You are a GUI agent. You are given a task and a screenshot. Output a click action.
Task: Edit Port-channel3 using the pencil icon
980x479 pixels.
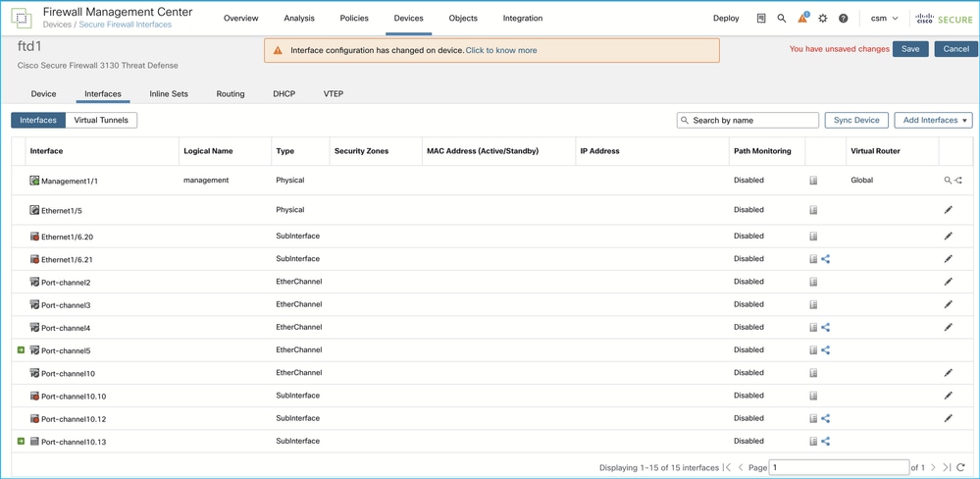[949, 304]
